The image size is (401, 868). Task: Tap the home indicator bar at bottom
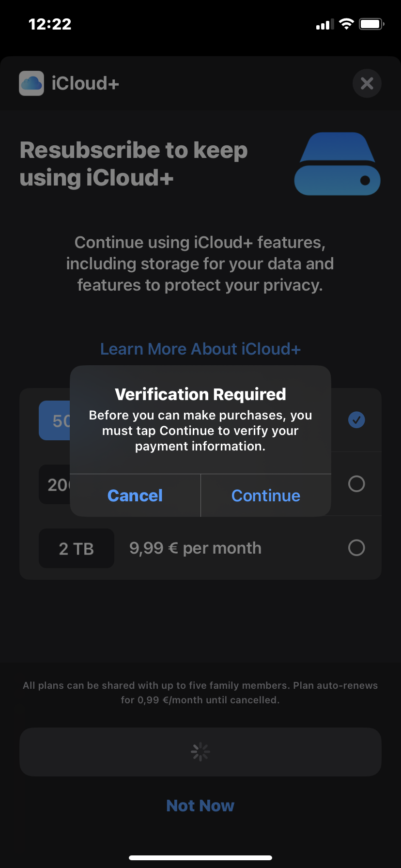coord(200,857)
